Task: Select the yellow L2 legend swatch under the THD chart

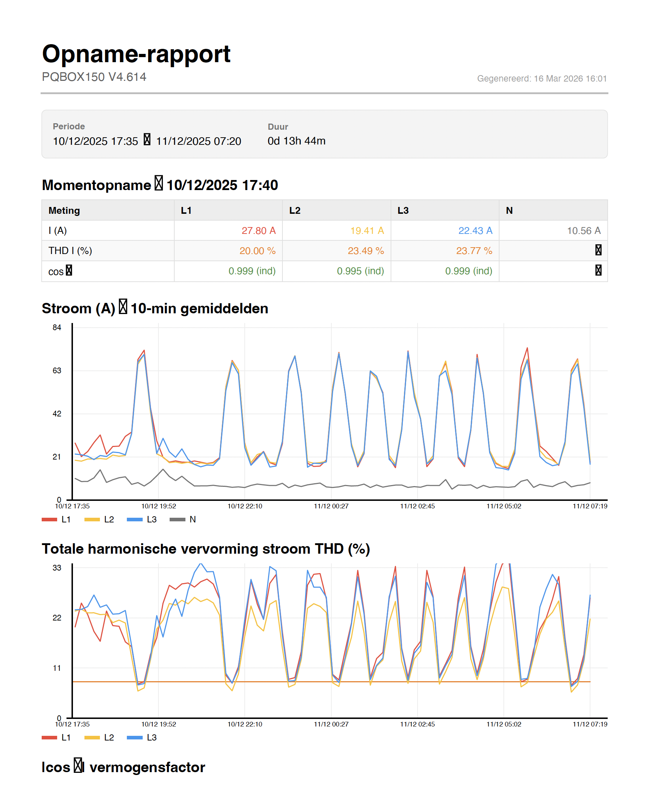Action: click(92, 737)
